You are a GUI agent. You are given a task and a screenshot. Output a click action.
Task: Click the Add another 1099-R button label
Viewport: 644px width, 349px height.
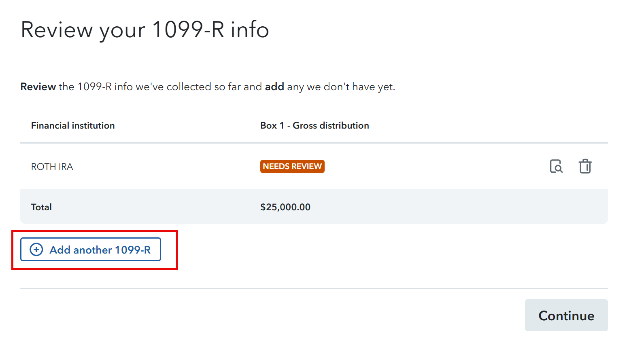(x=100, y=250)
